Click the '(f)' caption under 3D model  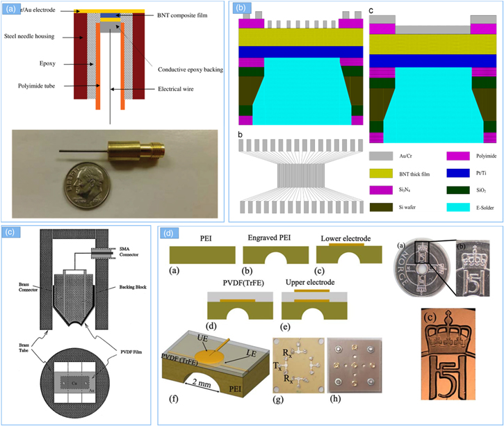(174, 399)
